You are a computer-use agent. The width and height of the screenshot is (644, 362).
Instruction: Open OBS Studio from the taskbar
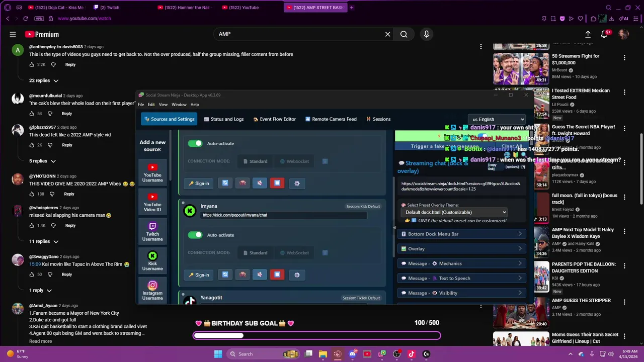(396, 354)
